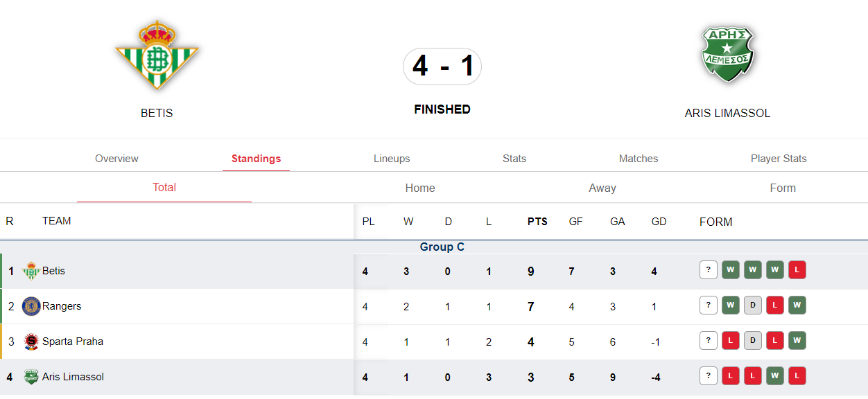Click the PTS column header
This screenshot has width=868, height=399.
(x=537, y=222)
